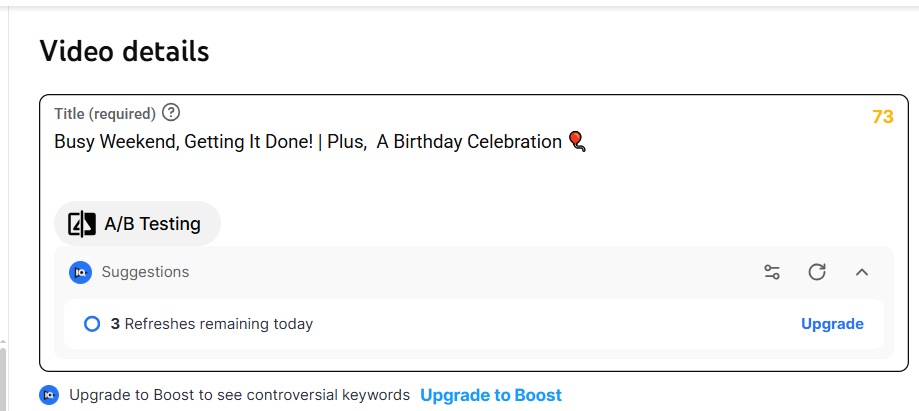
Task: Click the vidIQ logo beside Upgrade to Boost
Action: coord(49,395)
